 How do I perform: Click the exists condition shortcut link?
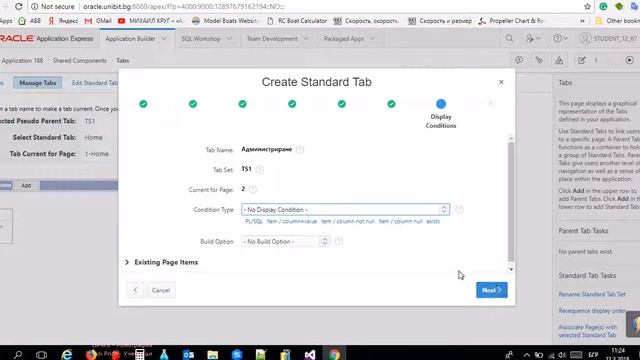433,221
